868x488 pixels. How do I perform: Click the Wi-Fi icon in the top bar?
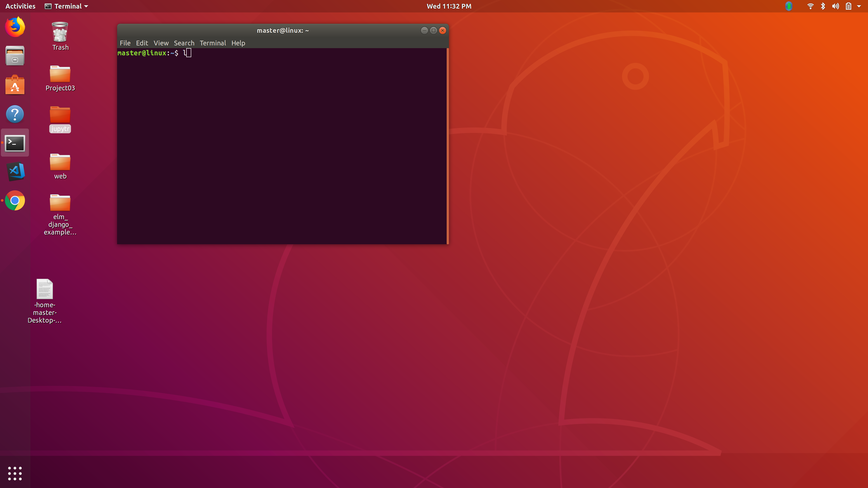click(x=810, y=6)
